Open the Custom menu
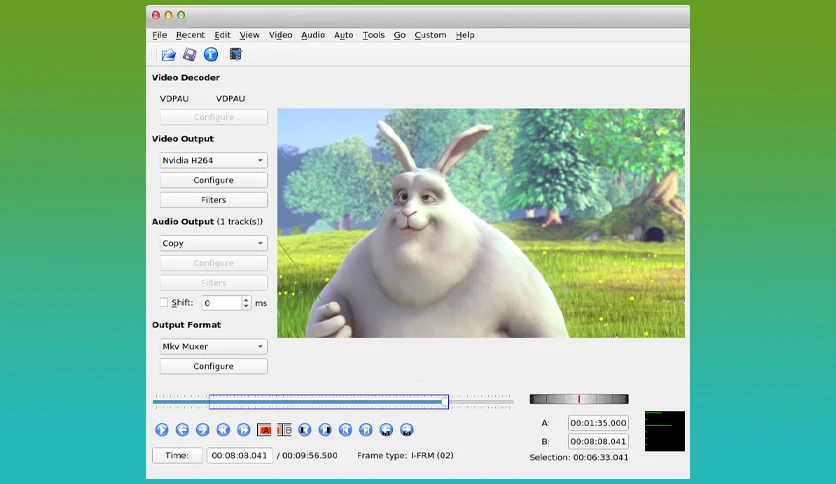Screen dimensions: 836x484 [x=430, y=35]
